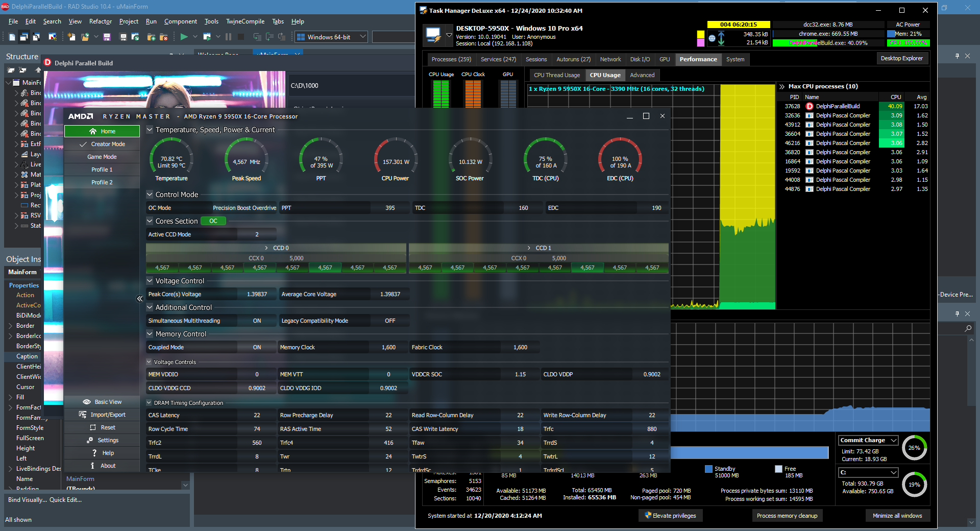Click the Stop program square icon
This screenshot has width=980, height=531.
coord(241,37)
